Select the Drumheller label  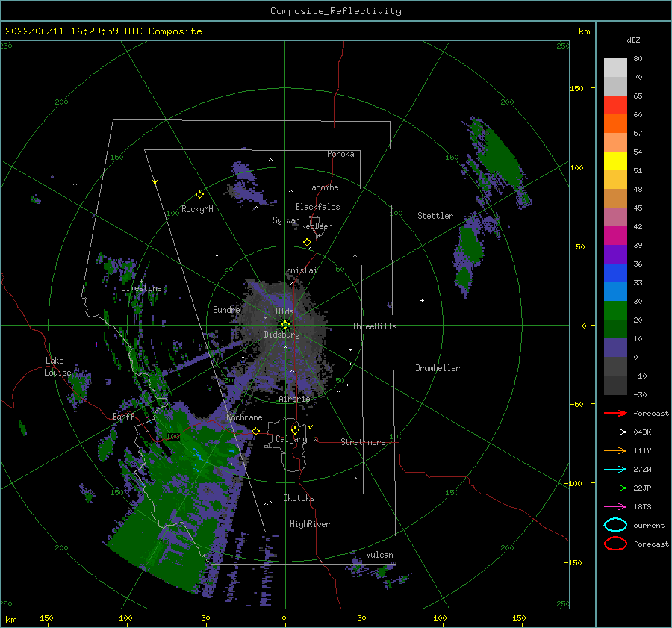(438, 368)
